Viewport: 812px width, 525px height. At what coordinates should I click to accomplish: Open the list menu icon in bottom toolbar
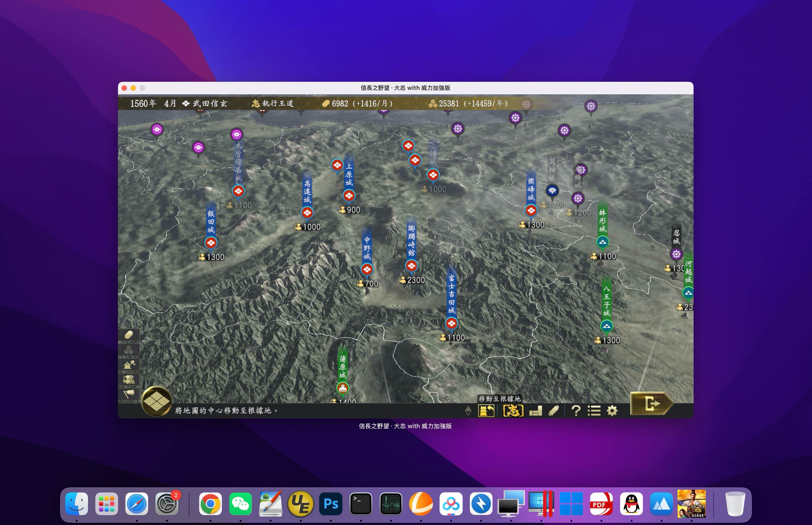tap(595, 411)
